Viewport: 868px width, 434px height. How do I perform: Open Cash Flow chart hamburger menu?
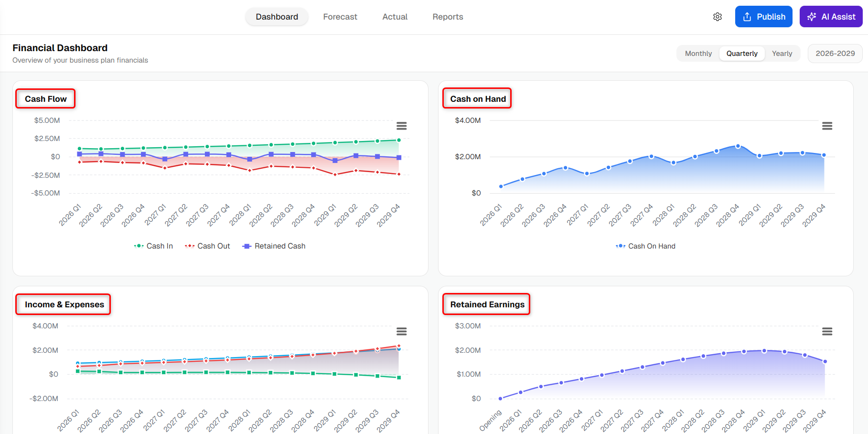(401, 126)
